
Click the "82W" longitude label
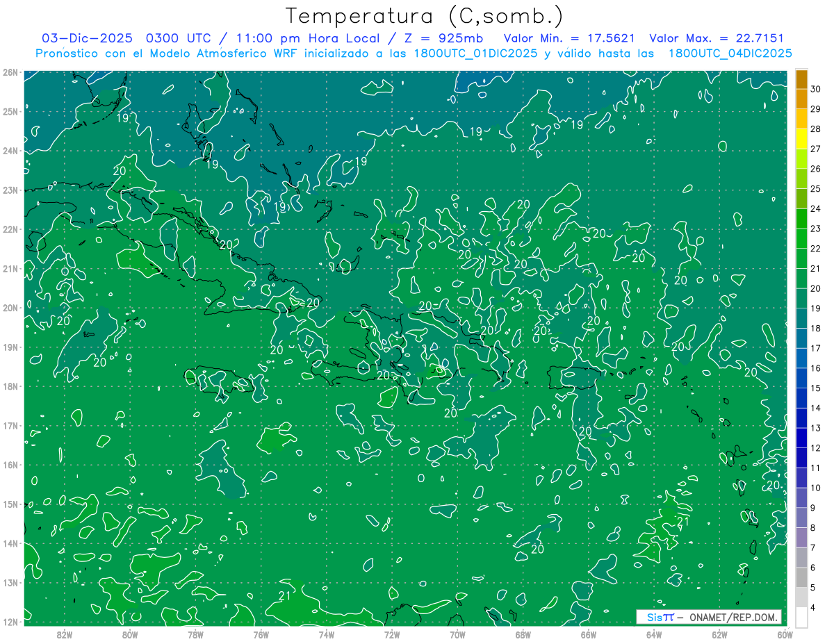[x=64, y=634]
